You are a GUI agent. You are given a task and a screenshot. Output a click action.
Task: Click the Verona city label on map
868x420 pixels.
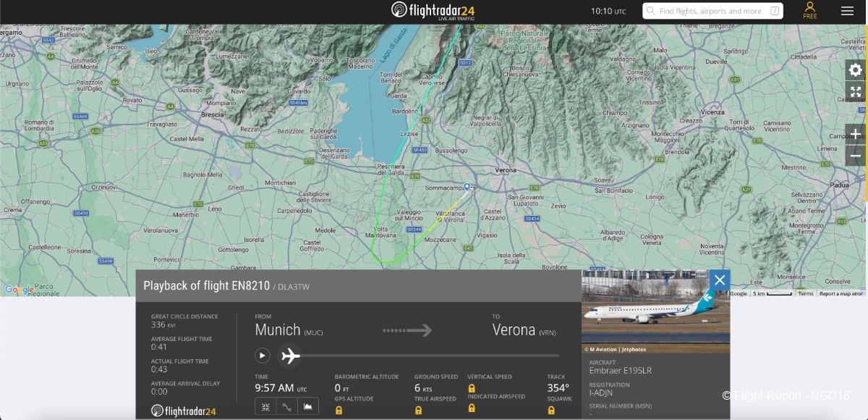click(x=506, y=169)
